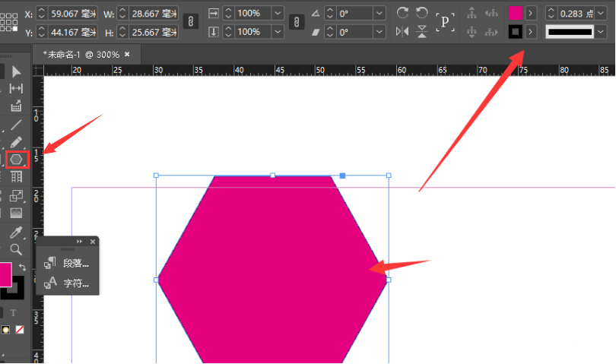The width and height of the screenshot is (616, 364).
Task: Click the horizontal scale percentage stepper
Action: pyautogui.click(x=229, y=14)
